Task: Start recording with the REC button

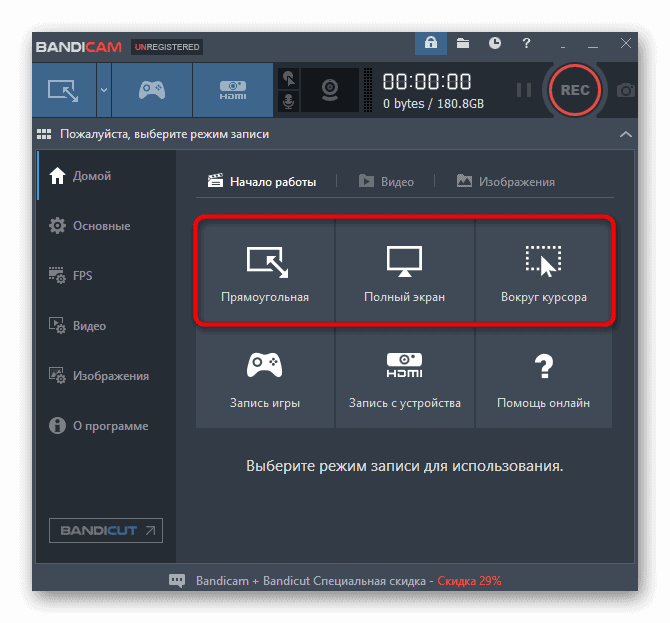Action: click(575, 90)
